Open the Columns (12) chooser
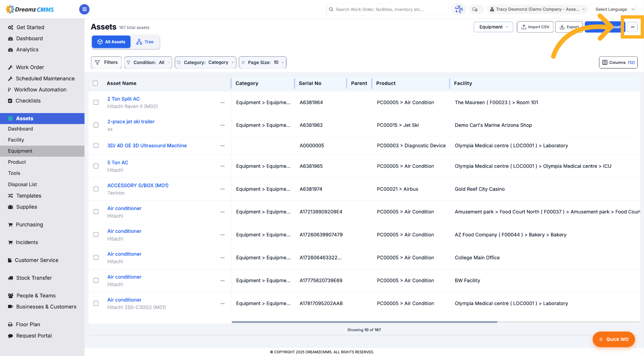This screenshot has width=644, height=356. [x=618, y=62]
